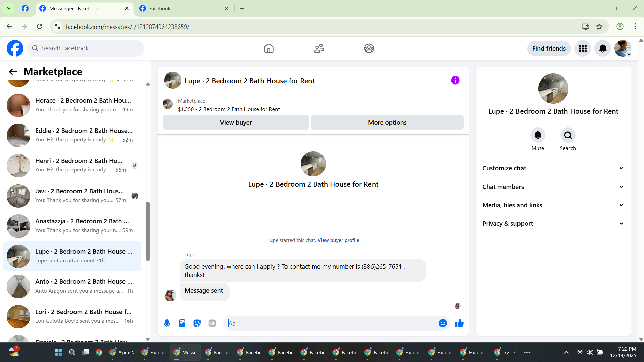Choose a sticker icon
The height and width of the screenshot is (362, 644).
pos(197,323)
